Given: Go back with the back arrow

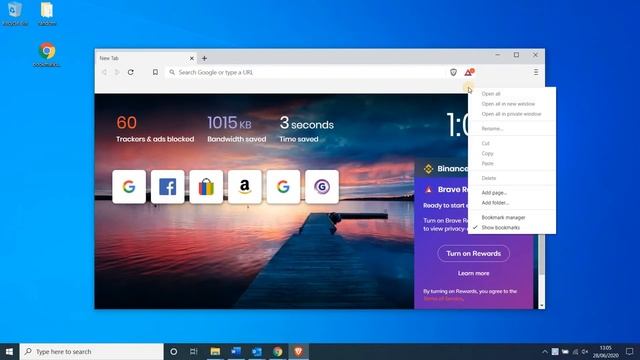Looking at the screenshot, I should tap(104, 72).
